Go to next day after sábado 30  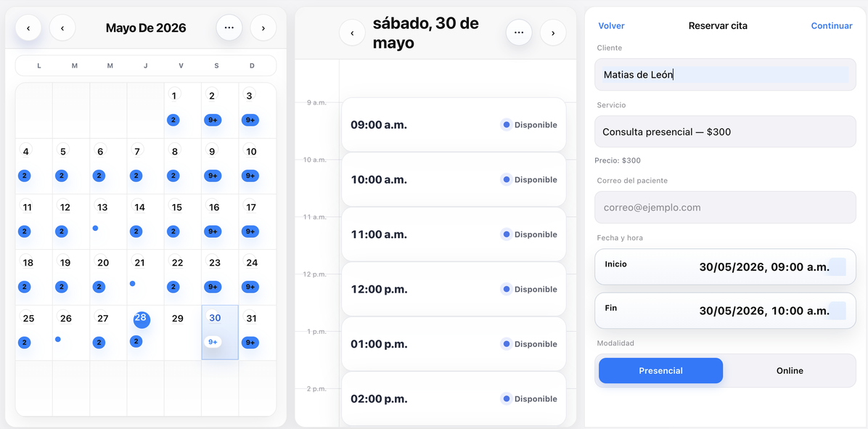click(x=553, y=33)
